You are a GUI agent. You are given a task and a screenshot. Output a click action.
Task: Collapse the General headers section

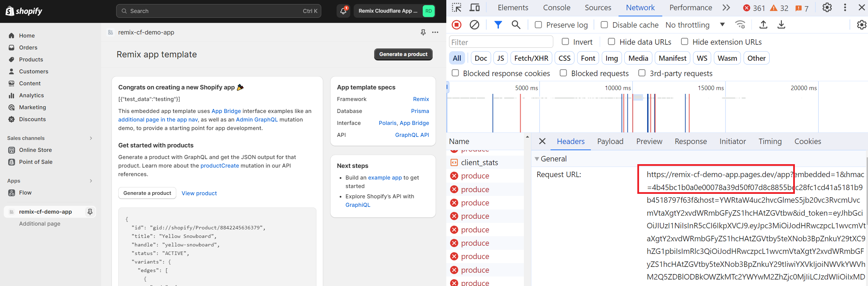click(537, 159)
